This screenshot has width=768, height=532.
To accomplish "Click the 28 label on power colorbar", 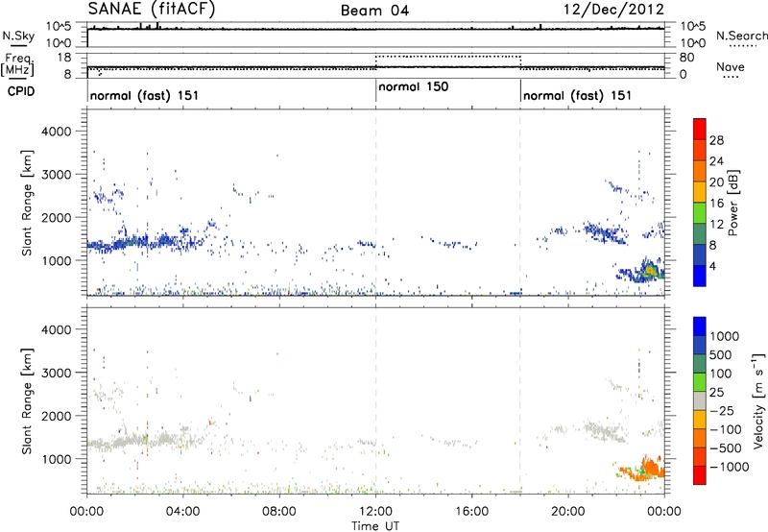I will (716, 140).
